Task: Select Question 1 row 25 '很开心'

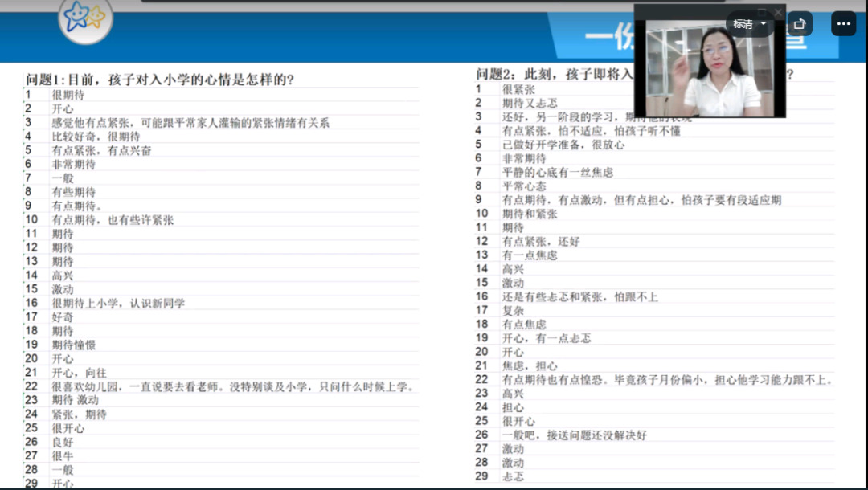Action: [x=68, y=428]
